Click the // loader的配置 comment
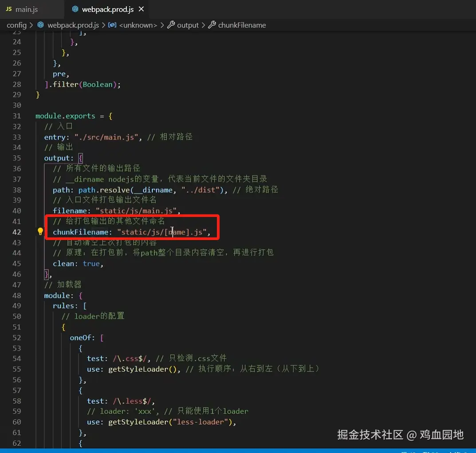Viewport: 476px width, 453px height. (93, 316)
